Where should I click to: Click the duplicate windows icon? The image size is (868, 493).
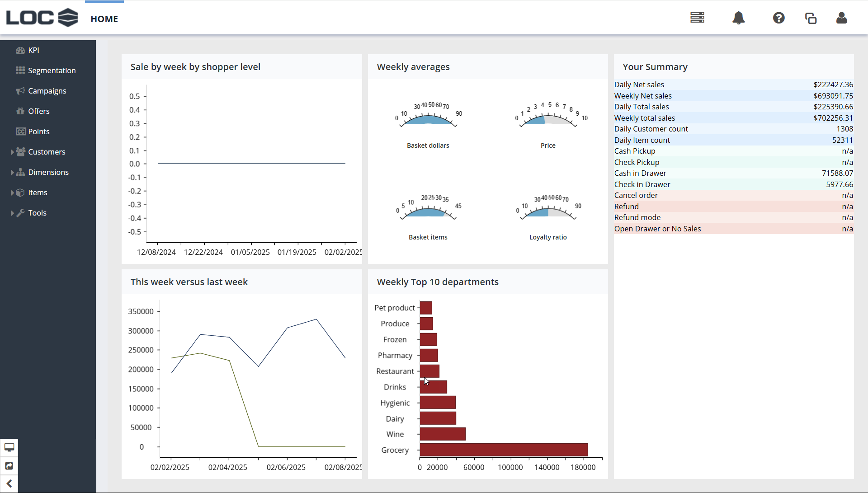(x=811, y=18)
